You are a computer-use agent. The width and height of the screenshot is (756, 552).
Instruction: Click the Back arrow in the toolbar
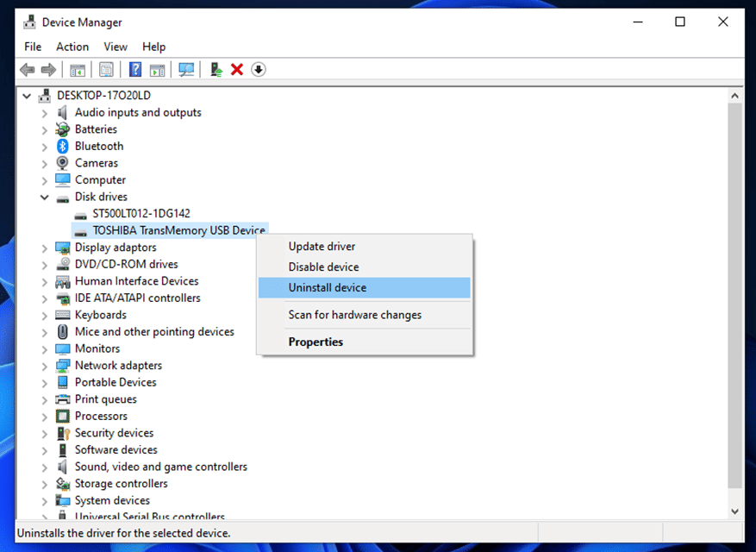coord(28,70)
